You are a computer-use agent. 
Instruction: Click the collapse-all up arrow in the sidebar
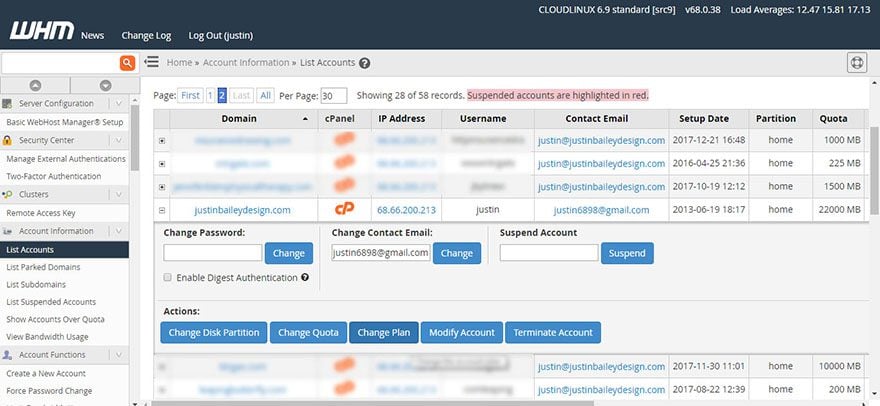(35, 85)
